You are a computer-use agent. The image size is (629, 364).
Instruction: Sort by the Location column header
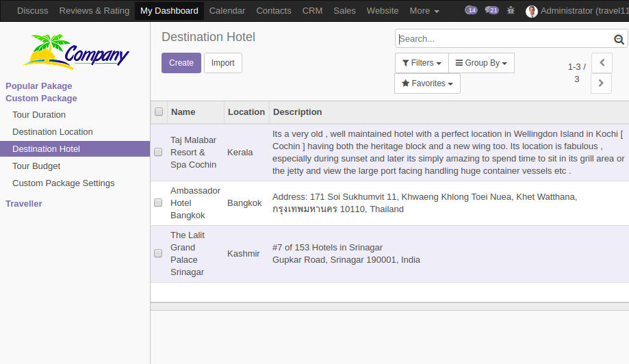[x=246, y=112]
